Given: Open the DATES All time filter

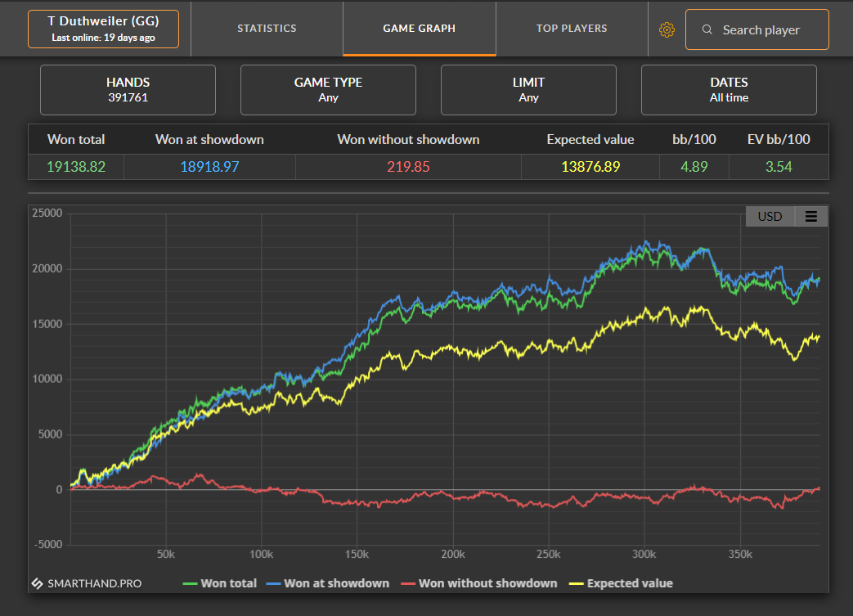Looking at the screenshot, I should 729,90.
